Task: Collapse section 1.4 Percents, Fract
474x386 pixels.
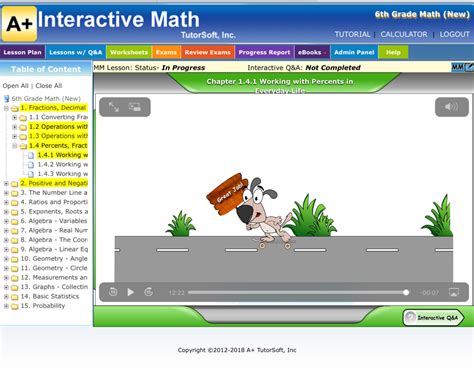Action: tap(15, 146)
